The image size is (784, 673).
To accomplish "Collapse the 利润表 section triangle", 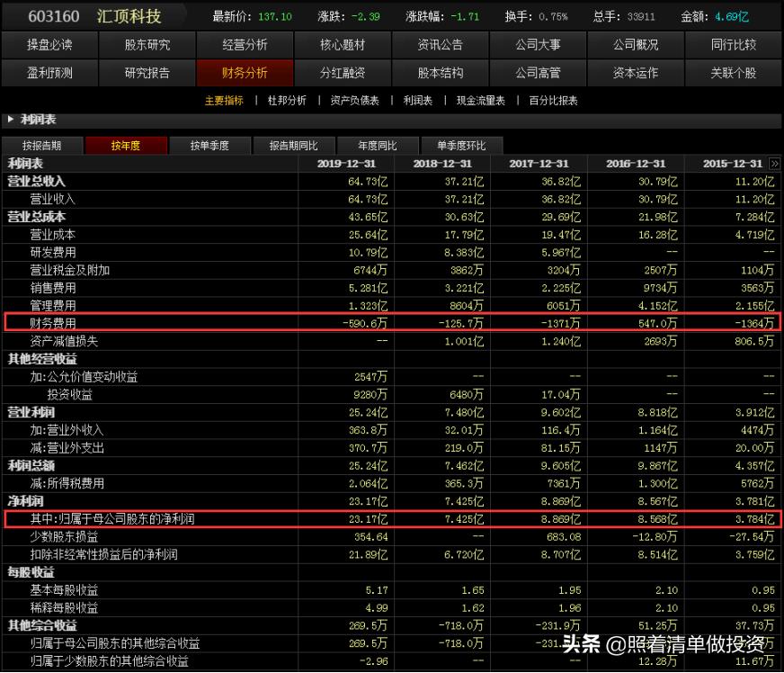I will (11, 120).
